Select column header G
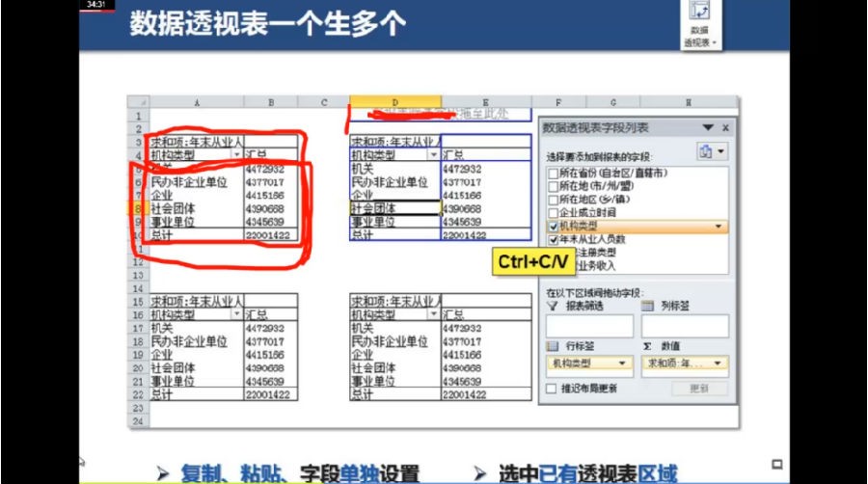The width and height of the screenshot is (868, 484). point(612,102)
